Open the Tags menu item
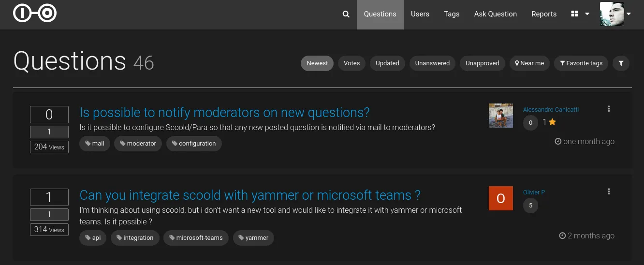The width and height of the screenshot is (644, 265). tap(452, 14)
